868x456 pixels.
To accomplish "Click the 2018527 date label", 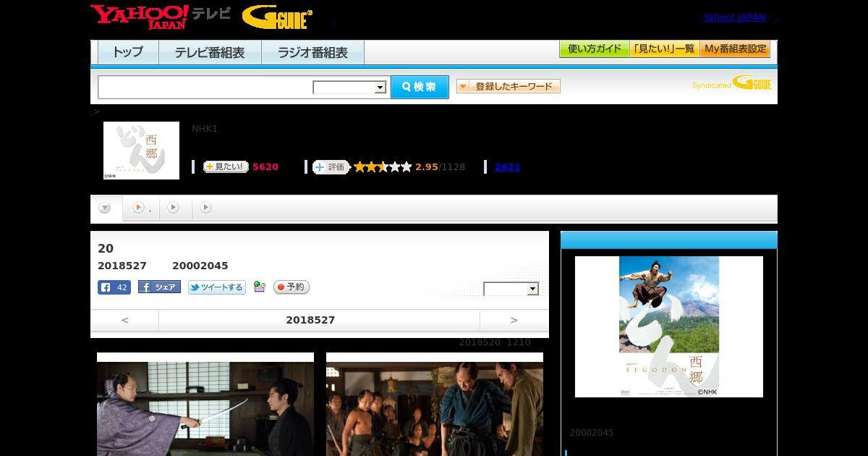I will tap(310, 320).
